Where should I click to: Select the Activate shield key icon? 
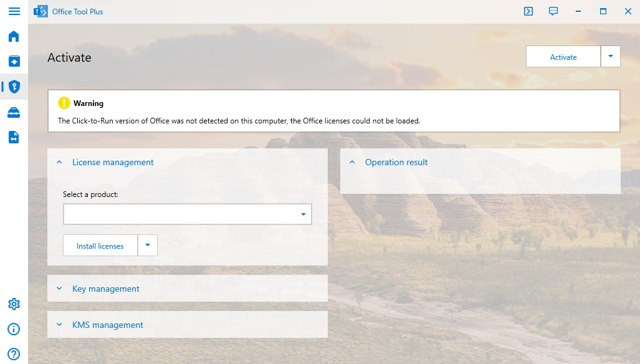14,87
